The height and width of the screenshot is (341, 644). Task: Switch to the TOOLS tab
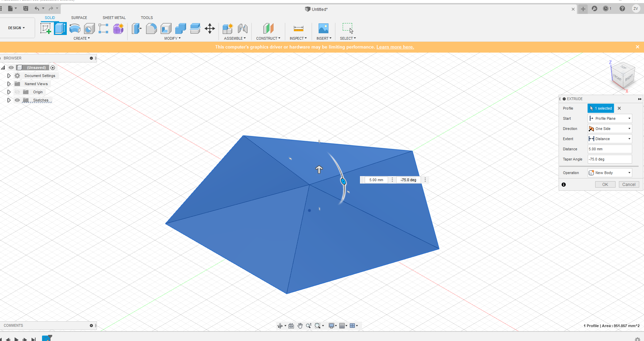[x=147, y=18]
